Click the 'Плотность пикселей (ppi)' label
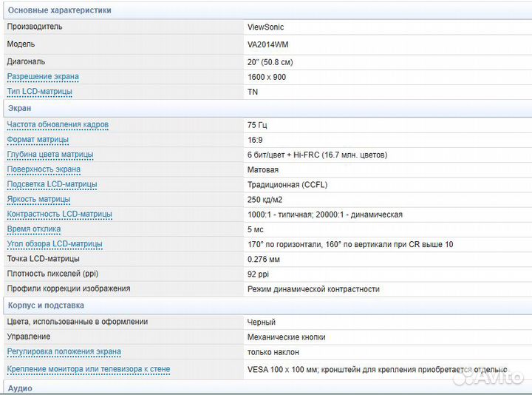The height and width of the screenshot is (395, 532). [x=52, y=274]
